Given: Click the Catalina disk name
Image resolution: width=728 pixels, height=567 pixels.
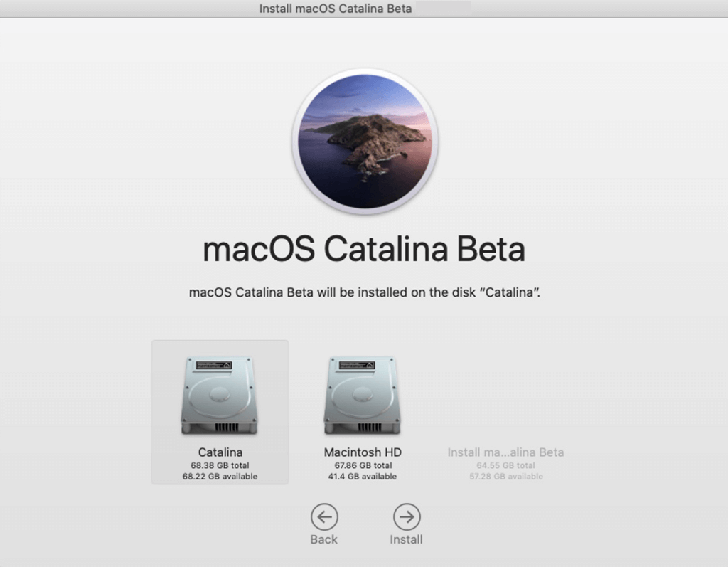Looking at the screenshot, I should pyautogui.click(x=220, y=452).
